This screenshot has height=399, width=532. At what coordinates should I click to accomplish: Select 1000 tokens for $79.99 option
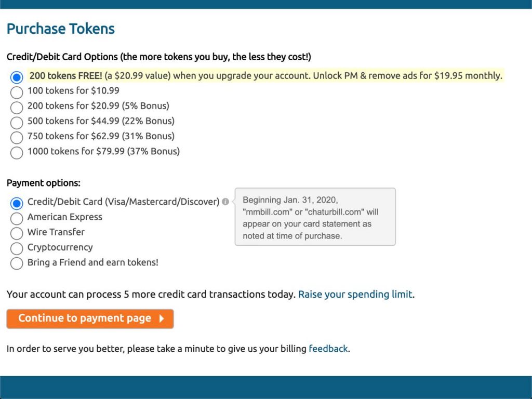[x=17, y=153]
